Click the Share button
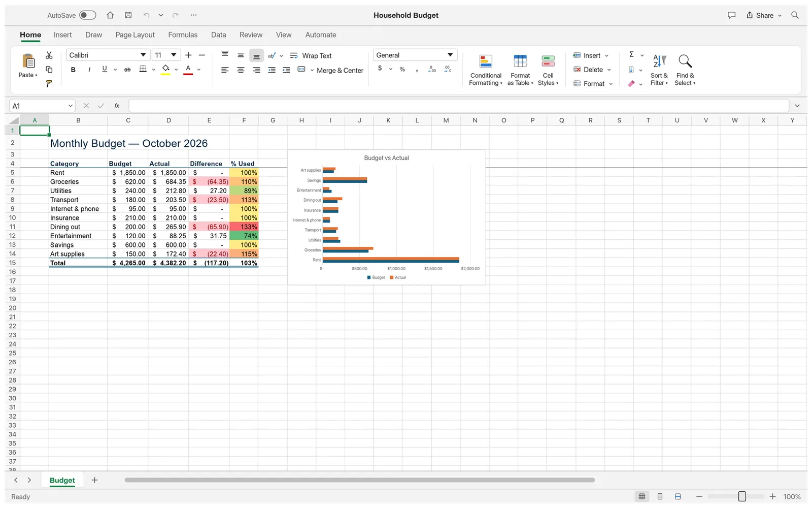Viewport: 812px width, 508px height. (x=764, y=15)
